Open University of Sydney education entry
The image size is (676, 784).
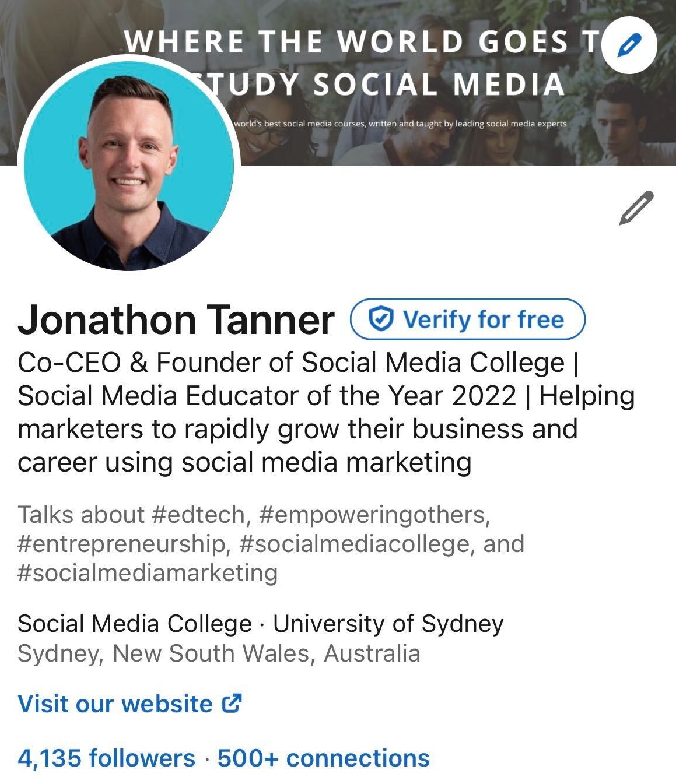388,624
